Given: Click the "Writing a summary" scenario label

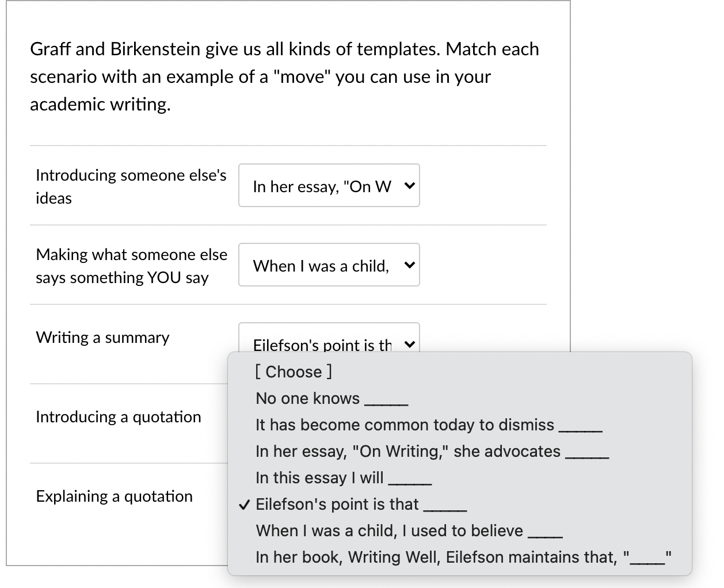Looking at the screenshot, I should tap(102, 337).
